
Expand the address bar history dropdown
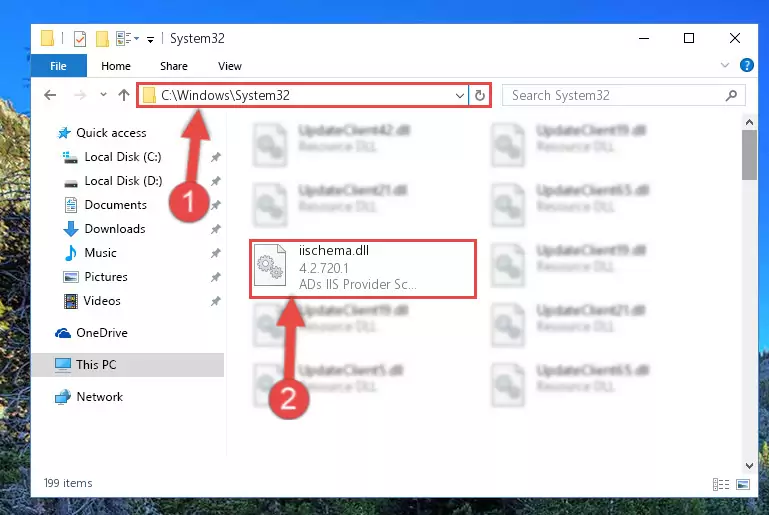tap(460, 96)
